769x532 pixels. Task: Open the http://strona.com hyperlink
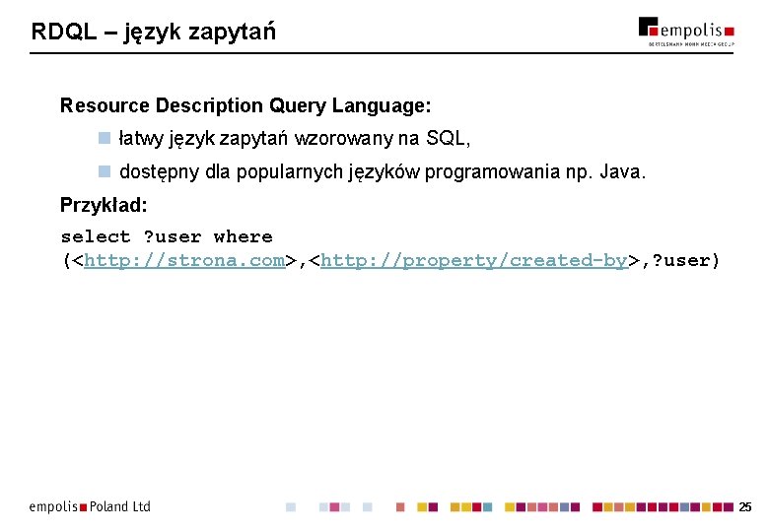(184, 261)
